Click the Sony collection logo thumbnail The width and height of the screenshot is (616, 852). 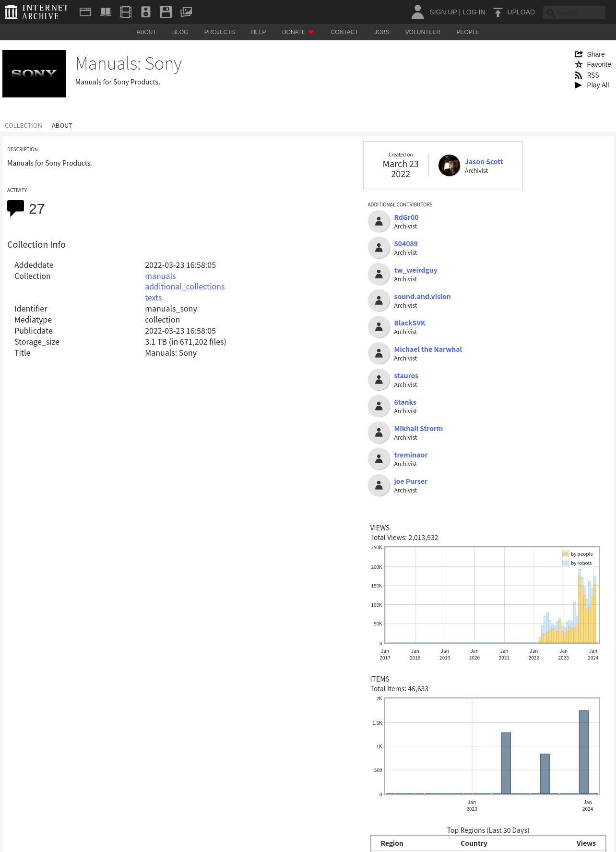point(34,73)
